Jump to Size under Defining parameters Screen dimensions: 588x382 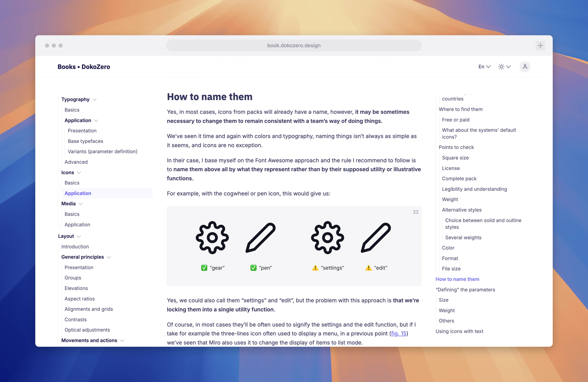pyautogui.click(x=443, y=300)
